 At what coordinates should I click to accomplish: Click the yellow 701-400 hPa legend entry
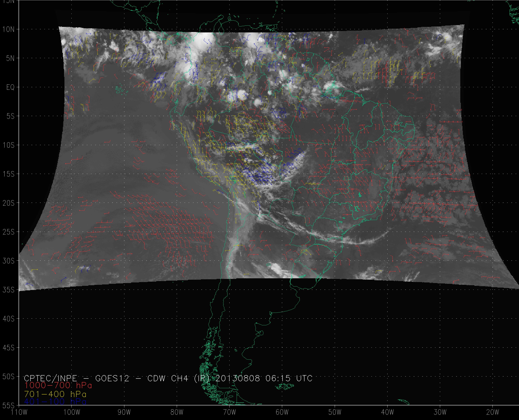[55, 394]
